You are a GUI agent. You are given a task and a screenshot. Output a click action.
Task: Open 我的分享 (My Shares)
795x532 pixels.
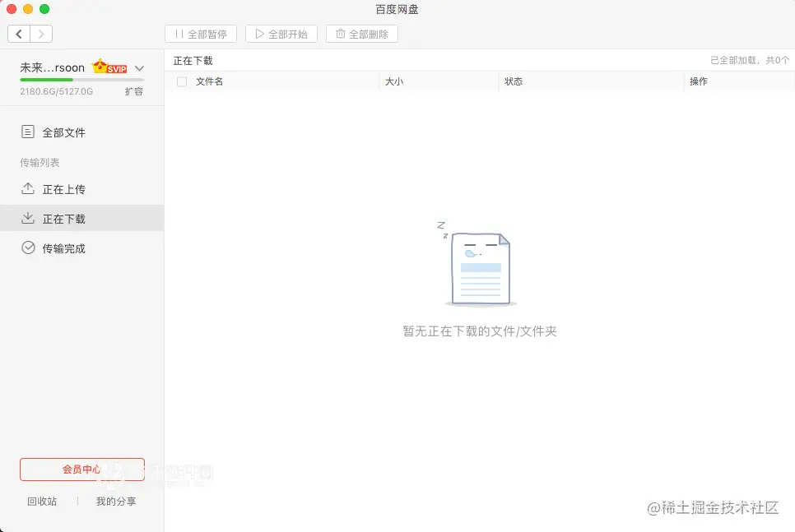coord(115,501)
